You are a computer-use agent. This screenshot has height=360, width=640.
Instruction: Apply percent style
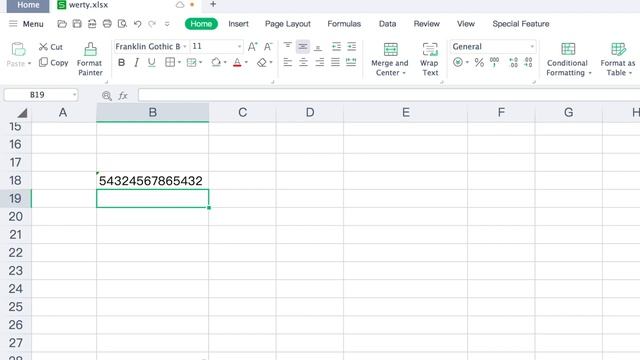pyautogui.click(x=479, y=62)
